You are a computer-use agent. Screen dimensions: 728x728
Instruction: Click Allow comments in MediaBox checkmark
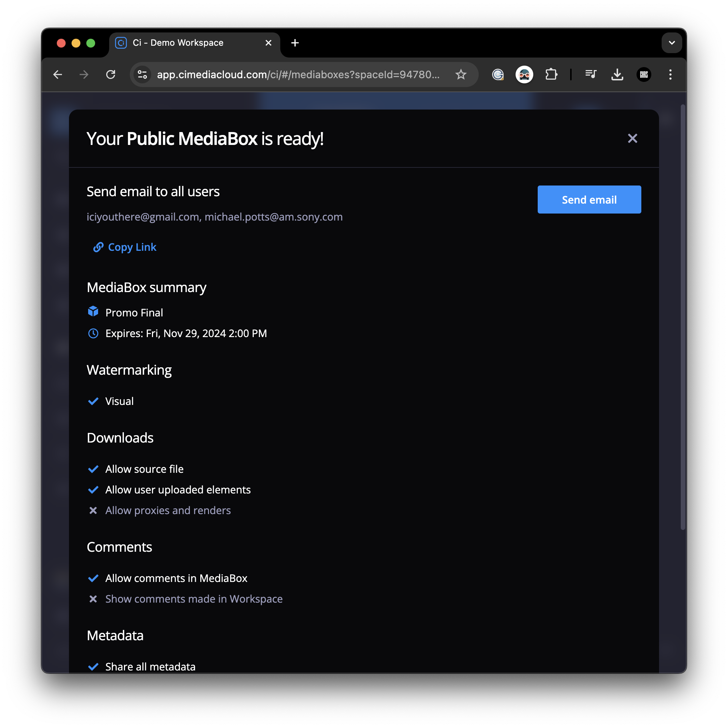(93, 578)
